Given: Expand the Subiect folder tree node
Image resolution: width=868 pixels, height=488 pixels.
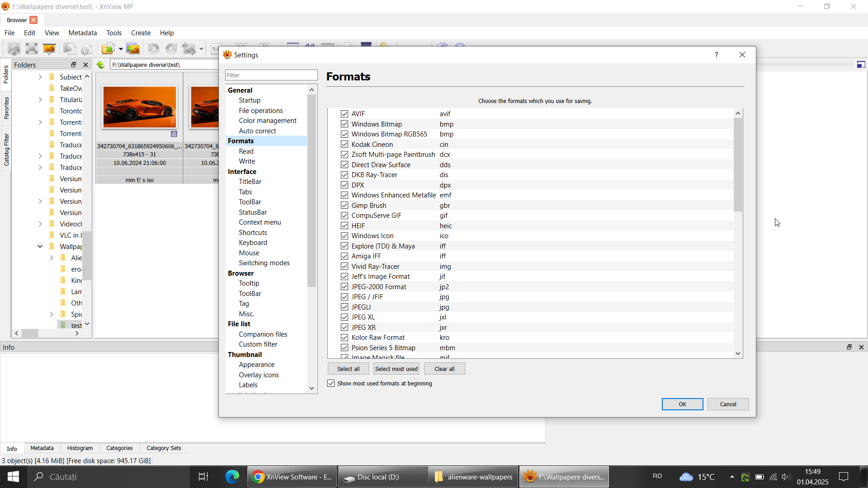Looking at the screenshot, I should click(x=40, y=77).
